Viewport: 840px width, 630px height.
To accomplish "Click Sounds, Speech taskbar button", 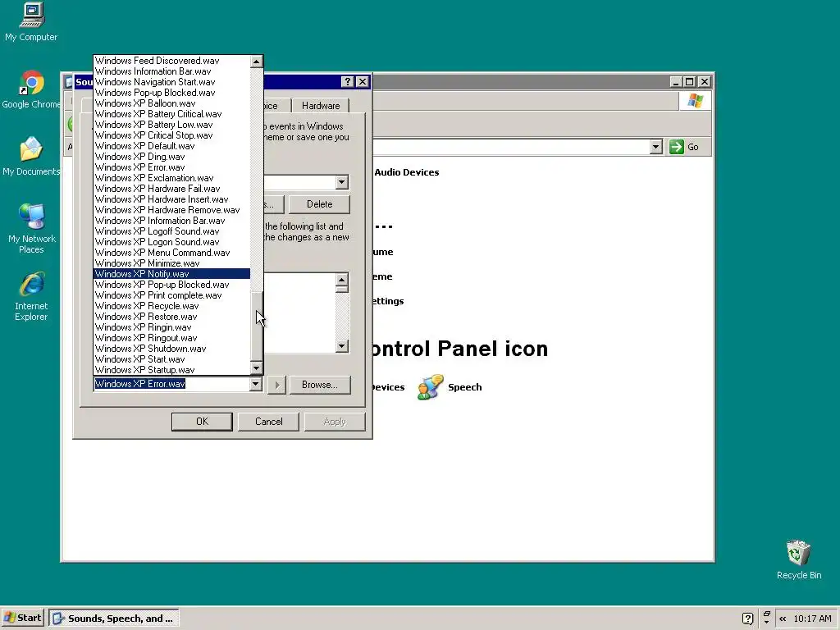I will [114, 618].
